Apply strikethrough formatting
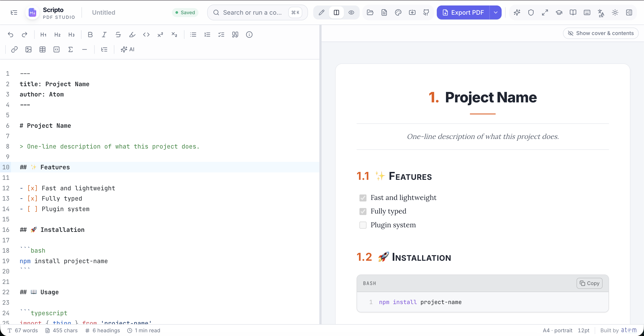This screenshot has height=336, width=644. click(118, 35)
